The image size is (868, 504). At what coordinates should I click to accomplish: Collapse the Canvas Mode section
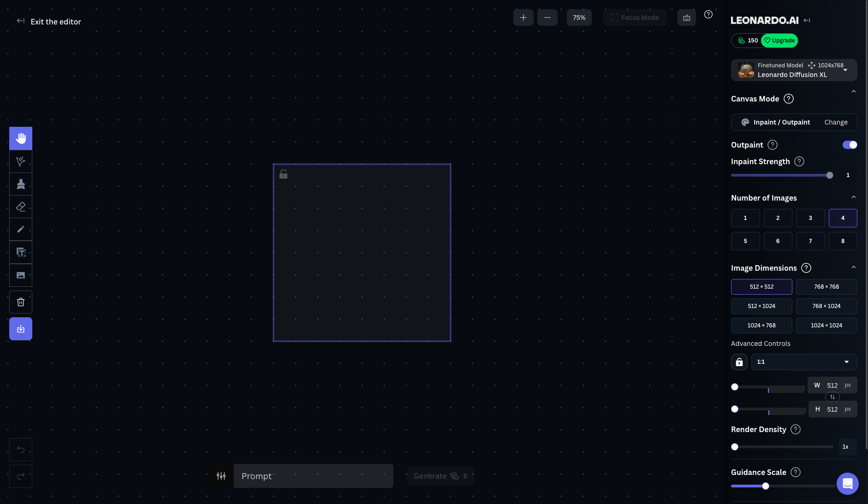(854, 91)
